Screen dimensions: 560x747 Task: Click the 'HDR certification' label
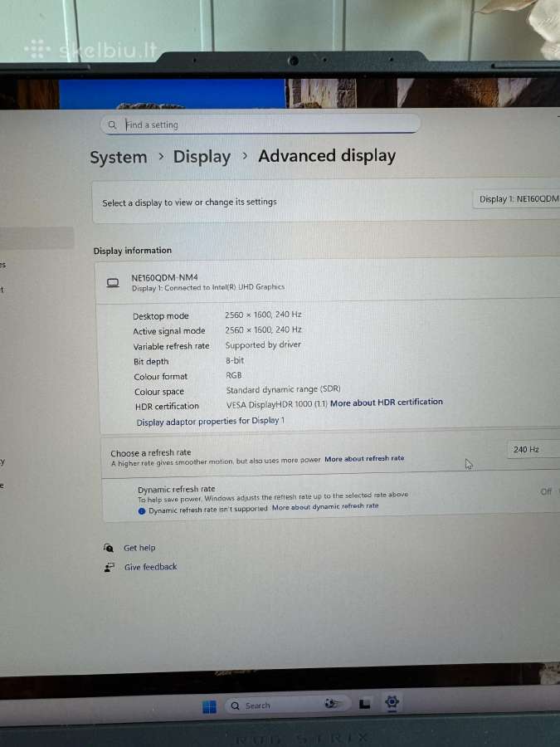coord(167,407)
